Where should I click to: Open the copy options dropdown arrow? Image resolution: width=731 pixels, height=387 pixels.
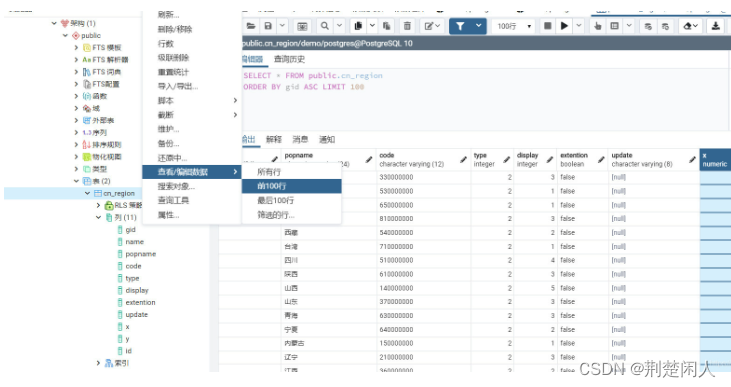(372, 26)
